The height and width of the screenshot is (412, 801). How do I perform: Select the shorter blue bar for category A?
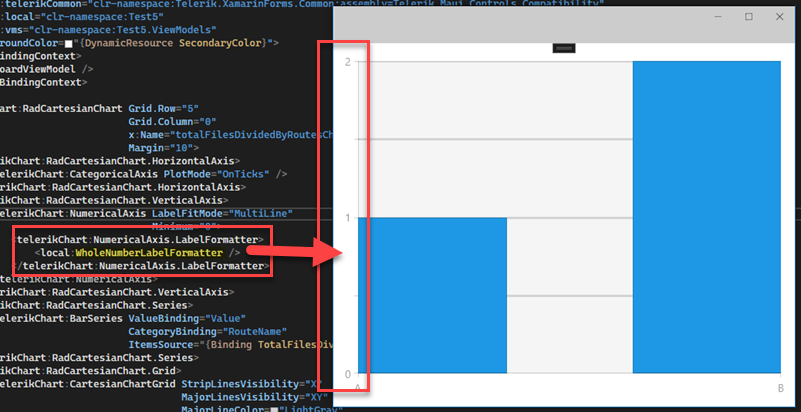tap(432, 296)
